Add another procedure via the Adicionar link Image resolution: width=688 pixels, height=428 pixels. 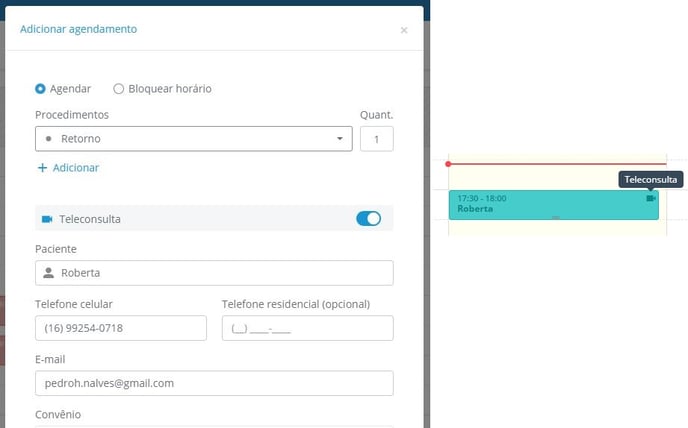click(x=68, y=168)
